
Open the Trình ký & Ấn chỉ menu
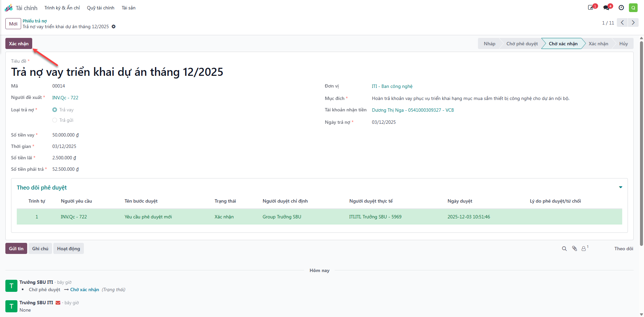(62, 8)
